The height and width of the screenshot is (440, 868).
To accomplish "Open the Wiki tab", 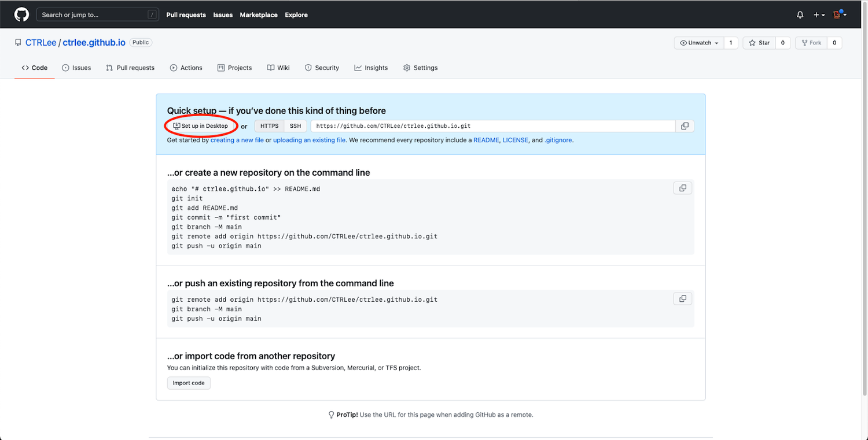I will 278,68.
